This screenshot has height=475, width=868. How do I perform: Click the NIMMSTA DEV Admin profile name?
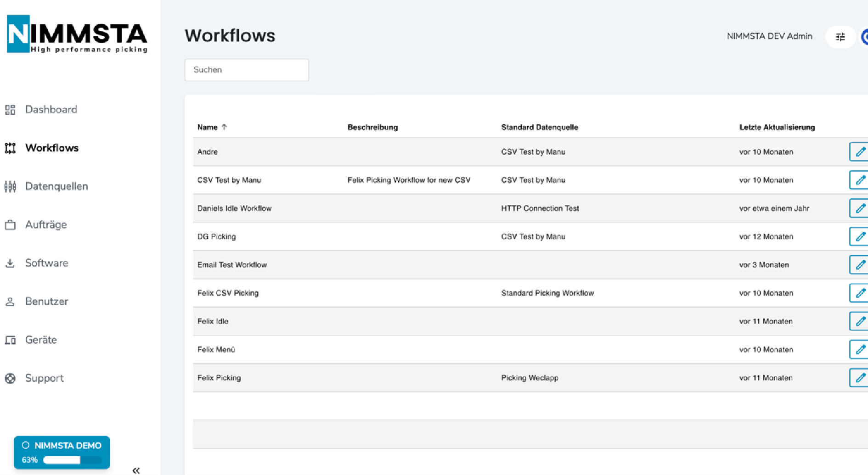pyautogui.click(x=769, y=36)
